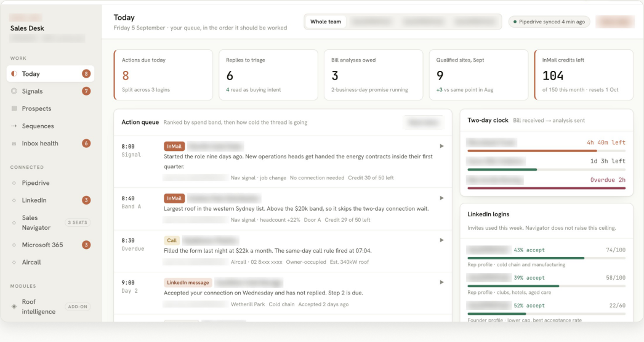This screenshot has width=644, height=342.
Task: Expand the 8:00 Signal InMail row arrow
Action: [441, 146]
